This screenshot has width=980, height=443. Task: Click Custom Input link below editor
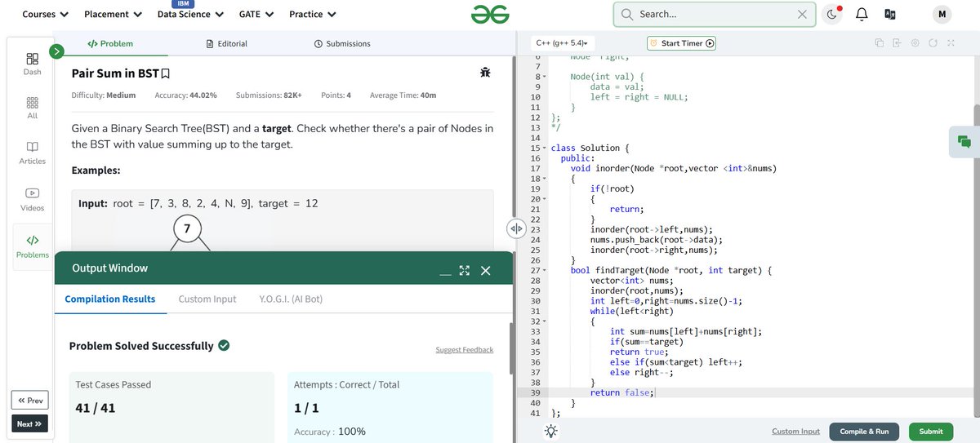pos(795,432)
